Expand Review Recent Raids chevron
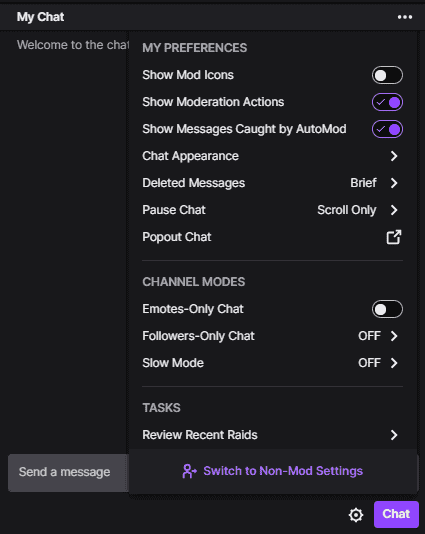 point(394,435)
